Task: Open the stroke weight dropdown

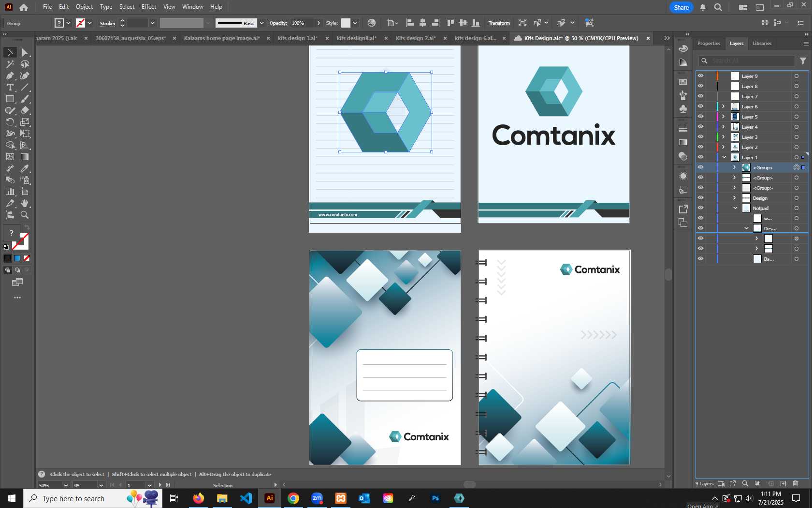Action: tap(152, 23)
